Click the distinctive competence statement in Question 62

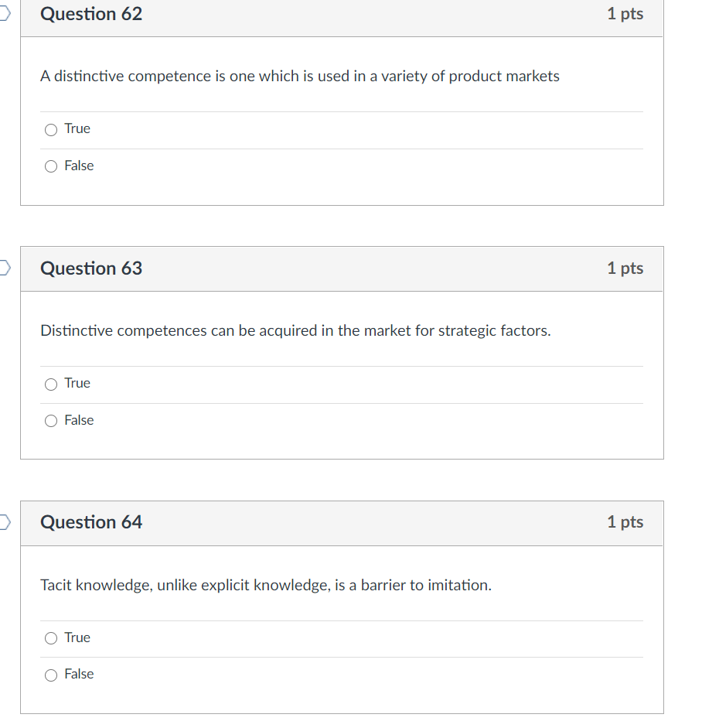[x=299, y=76]
